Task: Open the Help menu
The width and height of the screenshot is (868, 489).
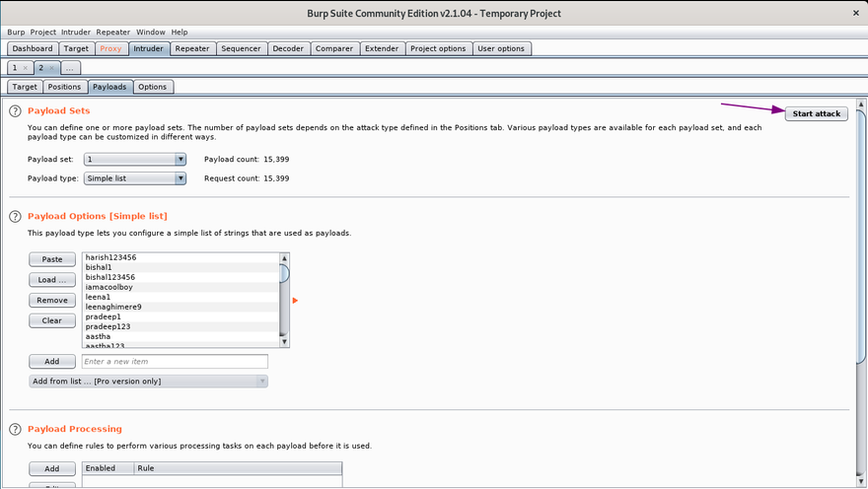Action: [x=180, y=33]
